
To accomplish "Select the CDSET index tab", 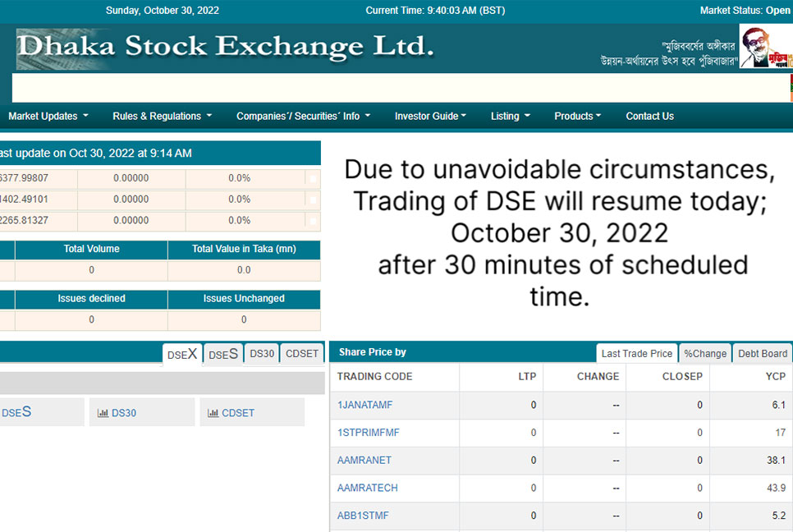I will pos(302,354).
